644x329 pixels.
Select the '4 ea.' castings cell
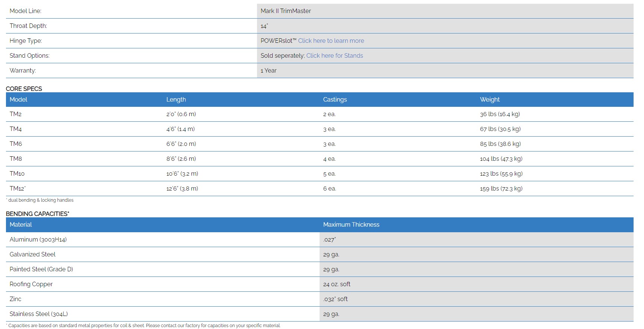click(x=329, y=159)
